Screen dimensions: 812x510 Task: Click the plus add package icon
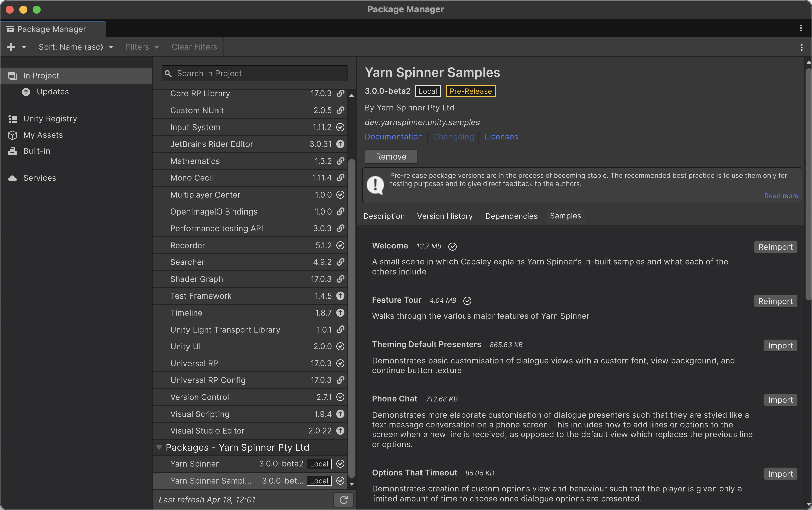pyautogui.click(x=11, y=47)
